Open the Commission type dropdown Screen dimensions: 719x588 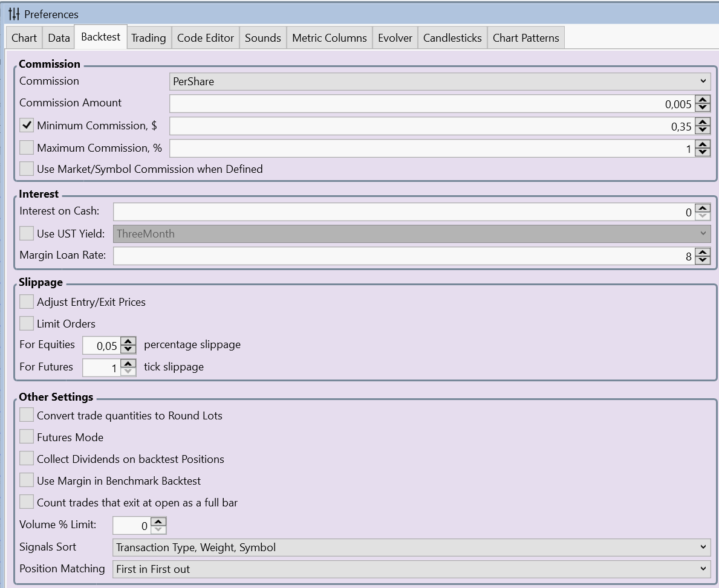coord(440,81)
